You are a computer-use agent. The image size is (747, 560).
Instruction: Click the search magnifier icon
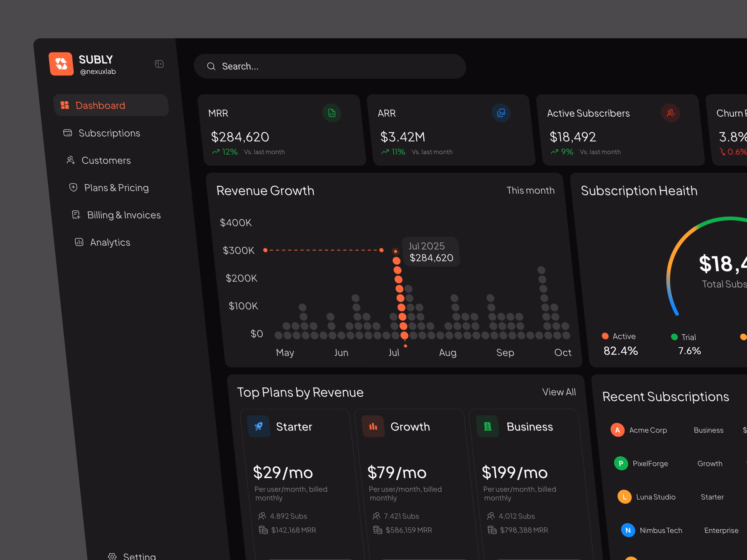[x=211, y=66]
